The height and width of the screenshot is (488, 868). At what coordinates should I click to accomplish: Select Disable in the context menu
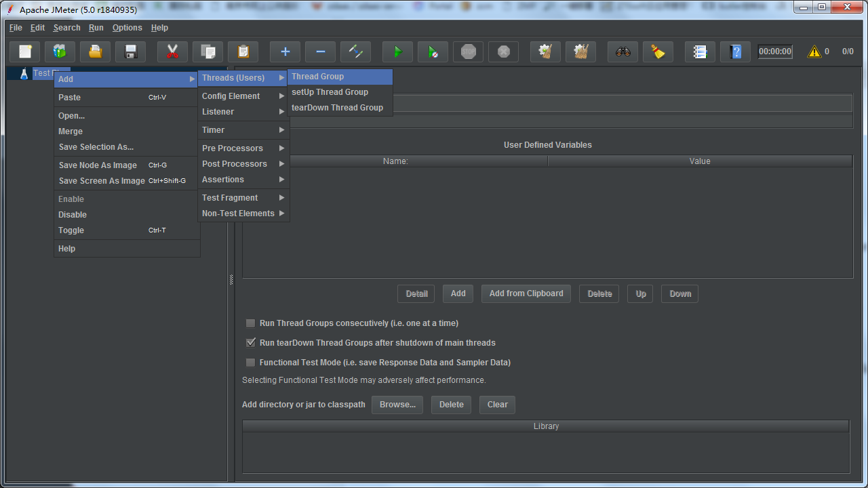tap(127, 215)
